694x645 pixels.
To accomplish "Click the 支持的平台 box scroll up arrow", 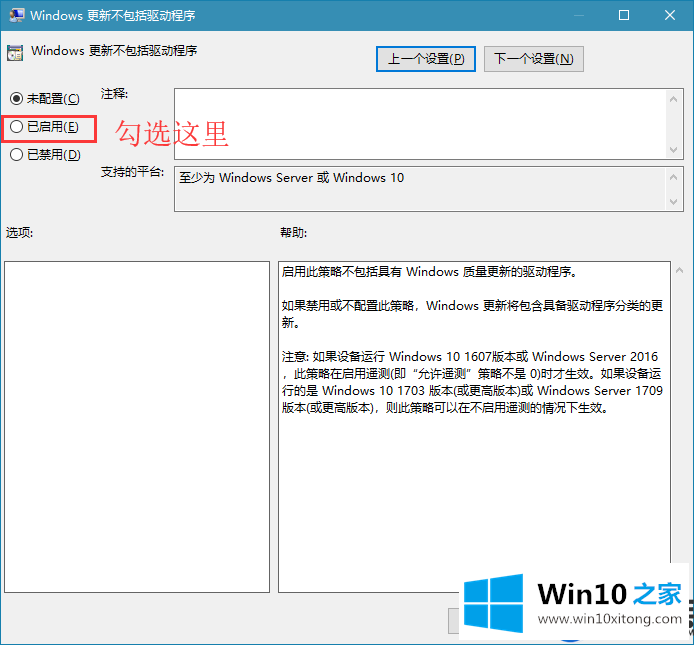I will [x=674, y=178].
